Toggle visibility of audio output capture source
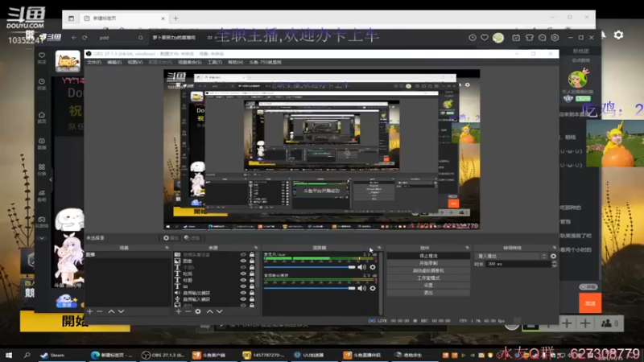The width and height of the screenshot is (644, 362). [243, 293]
